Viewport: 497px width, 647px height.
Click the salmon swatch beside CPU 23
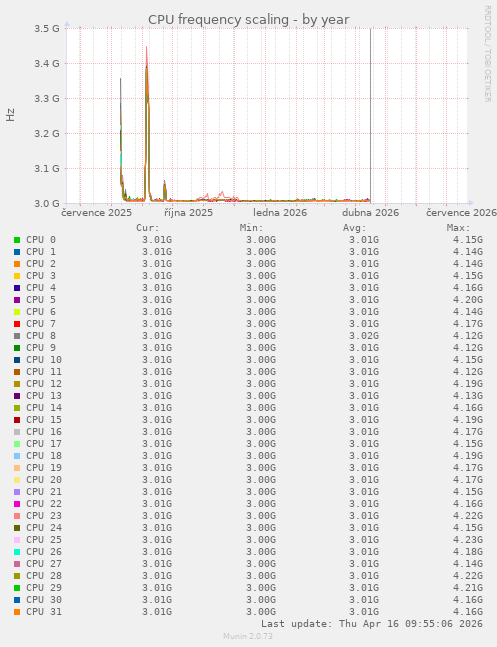coord(17,515)
